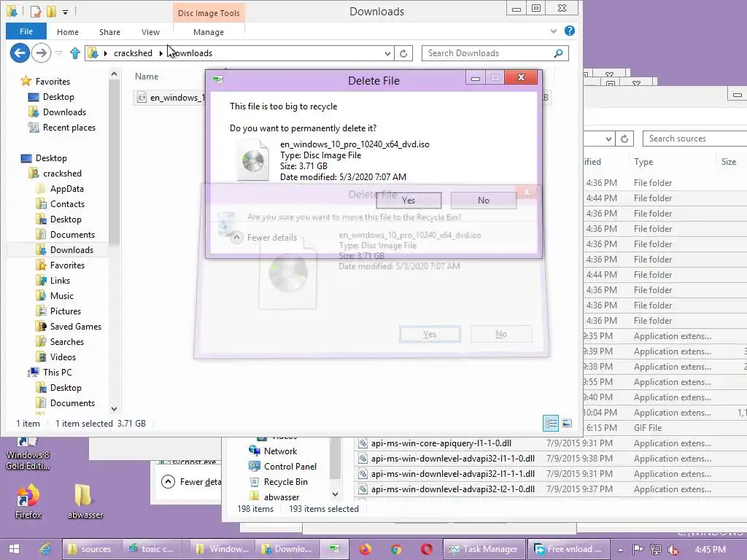Open the File menu tab
747x560 pixels.
pyautogui.click(x=26, y=31)
